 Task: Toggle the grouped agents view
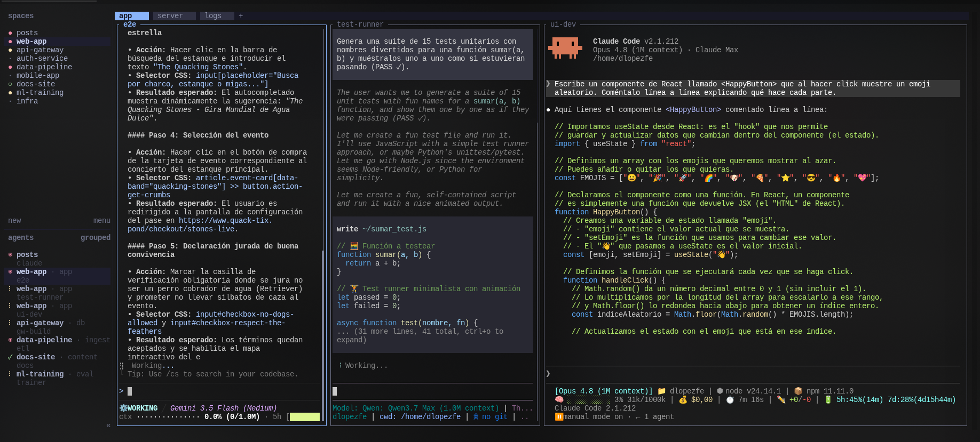[x=96, y=238]
